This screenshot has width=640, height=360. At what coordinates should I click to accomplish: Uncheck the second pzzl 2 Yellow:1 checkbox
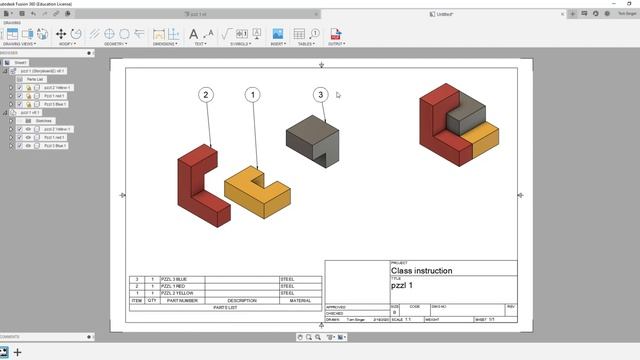click(x=19, y=129)
